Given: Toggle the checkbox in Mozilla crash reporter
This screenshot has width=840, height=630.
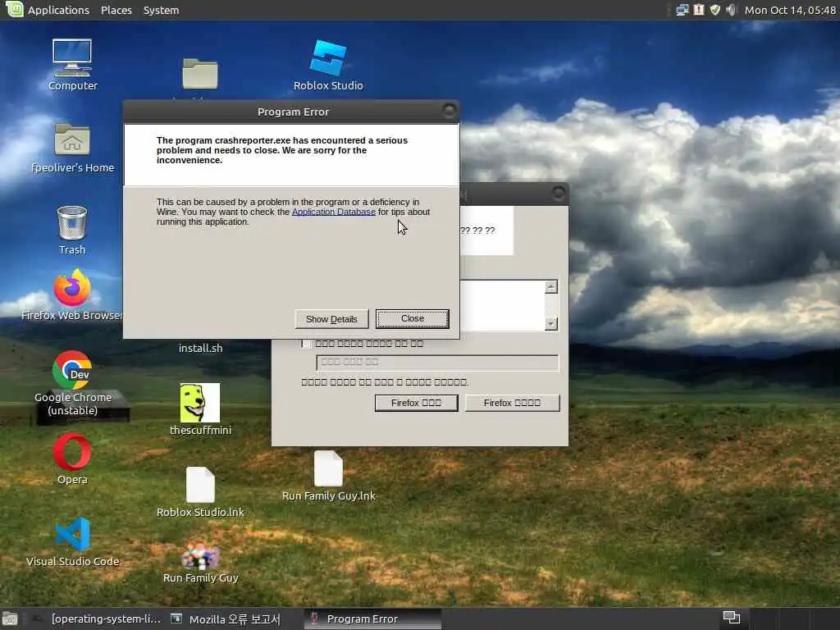Looking at the screenshot, I should [x=307, y=344].
